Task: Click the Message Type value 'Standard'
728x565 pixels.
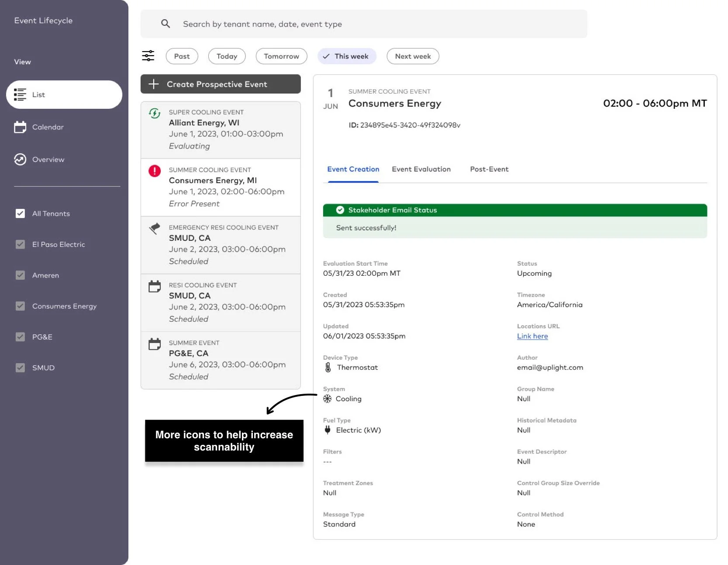Action: click(339, 524)
